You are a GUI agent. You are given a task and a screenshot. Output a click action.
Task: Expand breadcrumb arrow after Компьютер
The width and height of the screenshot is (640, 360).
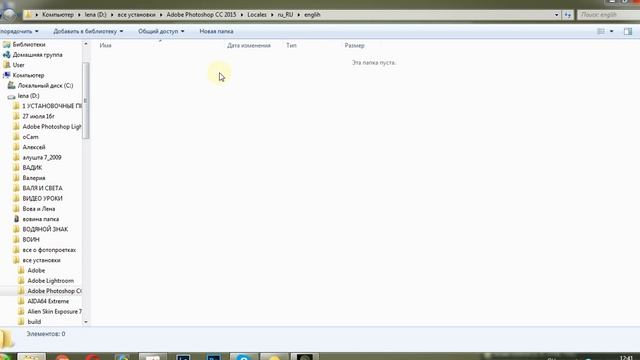pyautogui.click(x=79, y=15)
